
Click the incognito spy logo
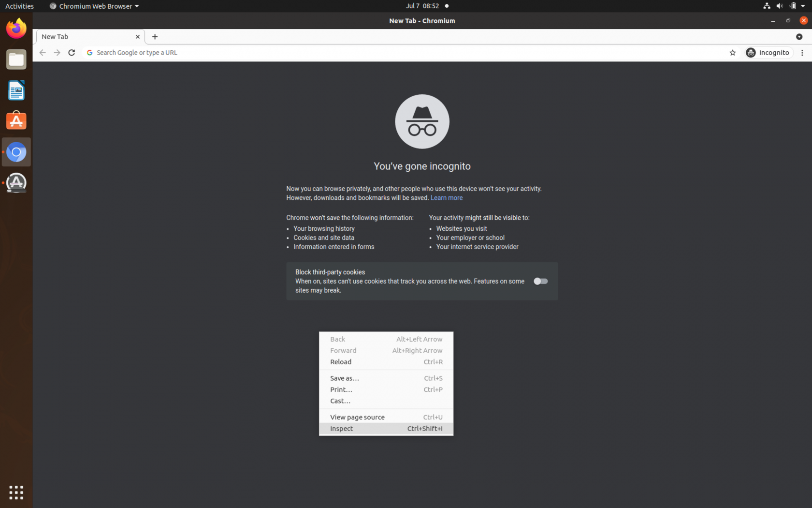(x=422, y=121)
